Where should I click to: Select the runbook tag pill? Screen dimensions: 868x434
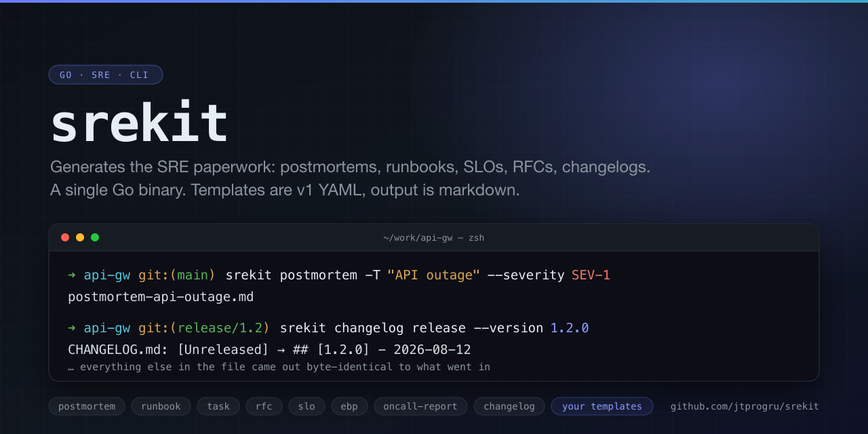tap(161, 406)
